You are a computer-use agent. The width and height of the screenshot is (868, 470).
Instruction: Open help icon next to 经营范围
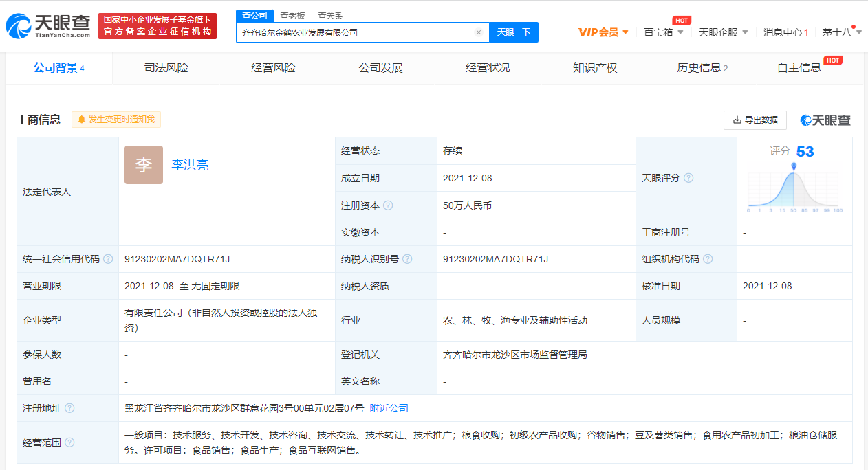pyautogui.click(x=69, y=443)
